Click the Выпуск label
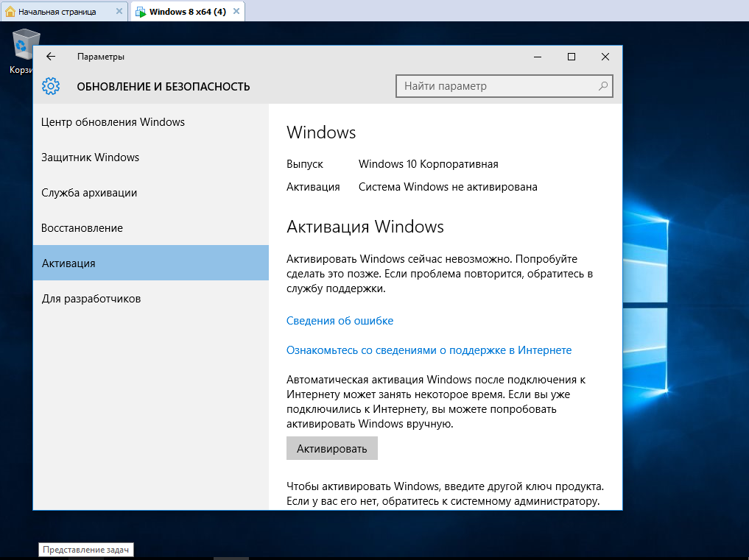The height and width of the screenshot is (560, 749). click(305, 164)
